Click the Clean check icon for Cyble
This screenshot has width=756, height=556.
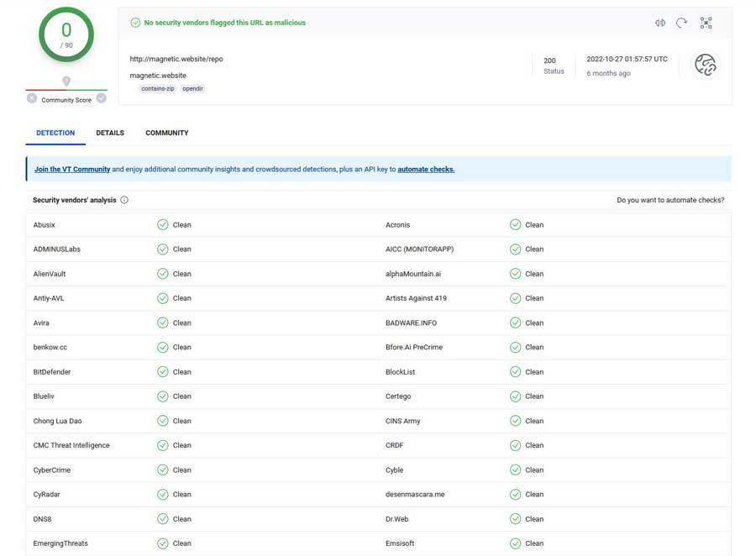point(516,470)
